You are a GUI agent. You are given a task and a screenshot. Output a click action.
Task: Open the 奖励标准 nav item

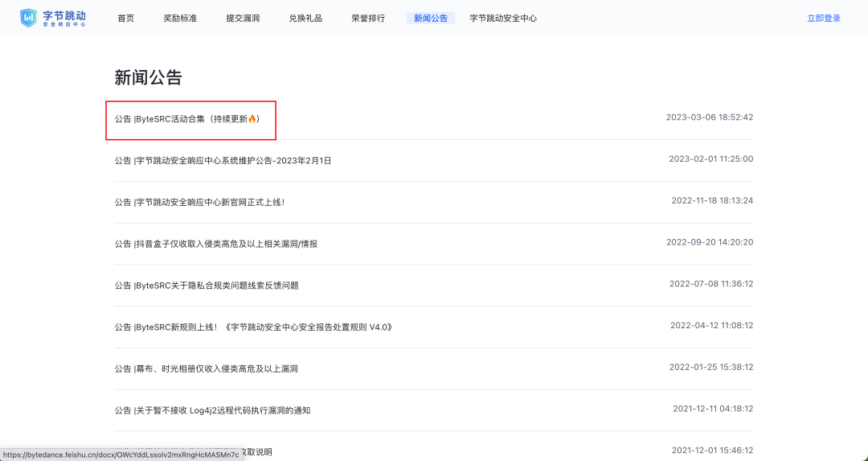[180, 19]
